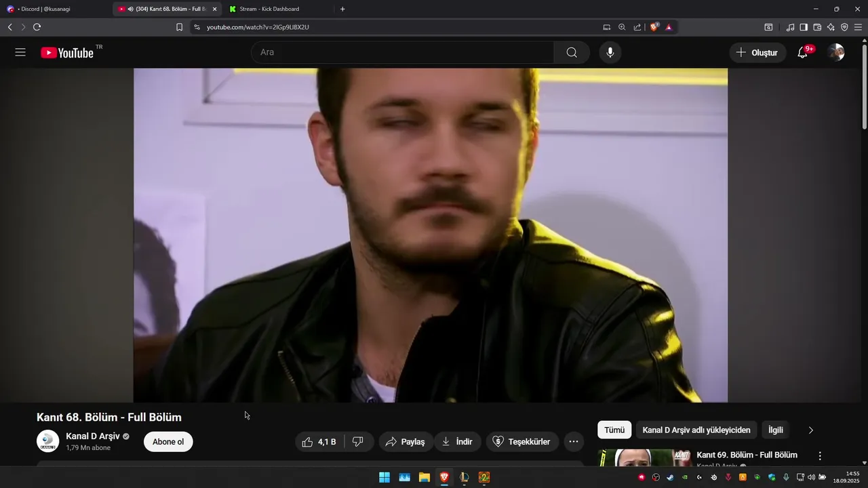Open the Kanal D Arşiv channel avatar

47,441
